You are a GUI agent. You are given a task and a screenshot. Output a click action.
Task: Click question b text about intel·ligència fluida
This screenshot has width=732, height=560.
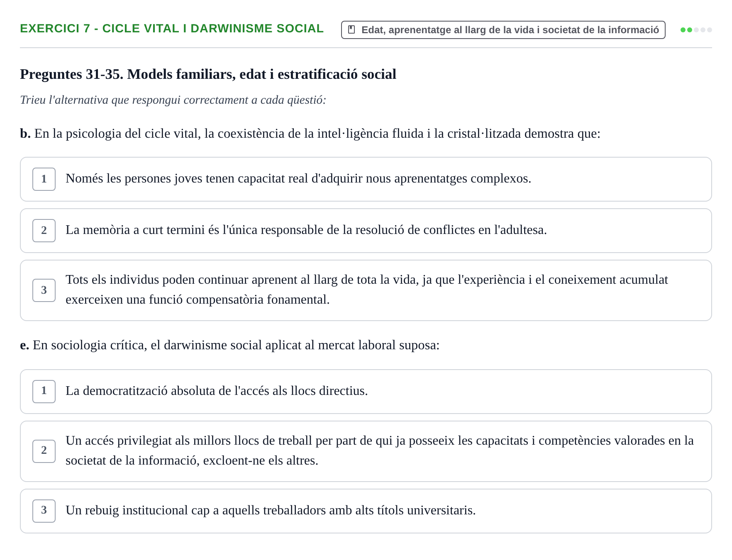point(310,134)
